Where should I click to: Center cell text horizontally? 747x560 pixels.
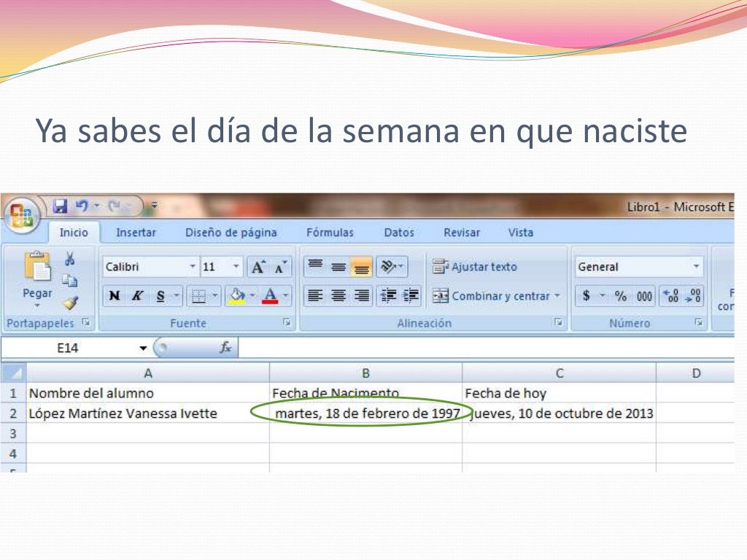338,296
